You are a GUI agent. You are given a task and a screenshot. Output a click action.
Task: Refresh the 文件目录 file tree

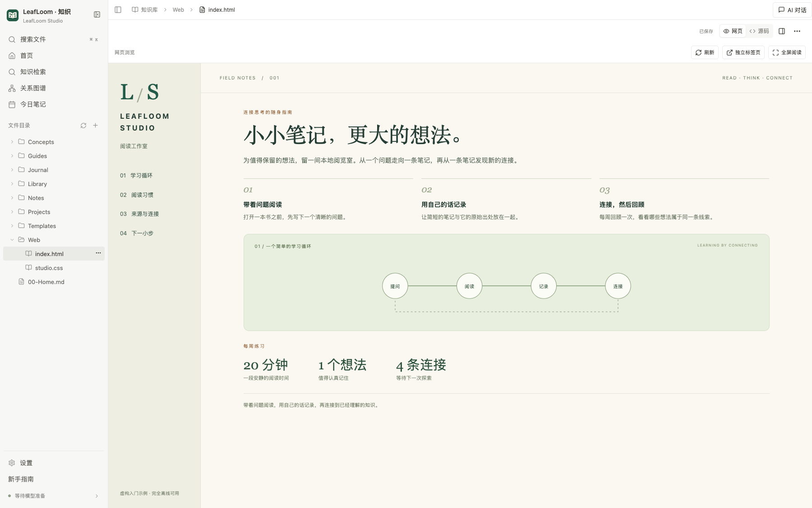[83, 126]
